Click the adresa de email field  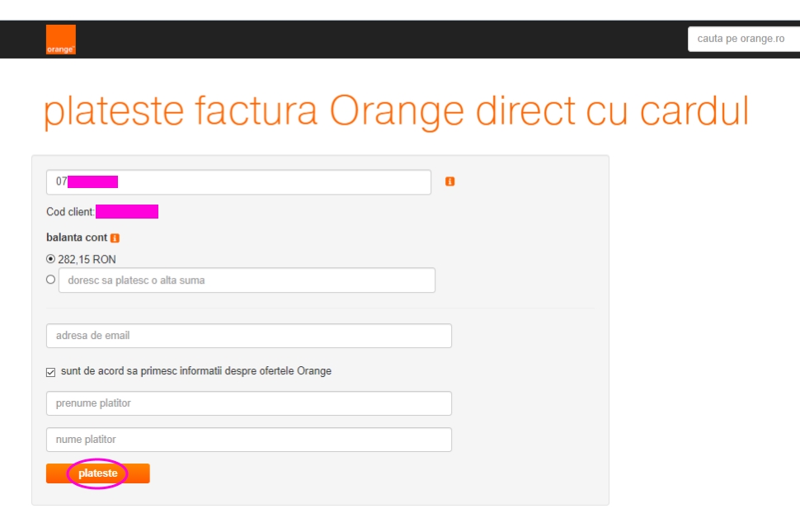248,336
